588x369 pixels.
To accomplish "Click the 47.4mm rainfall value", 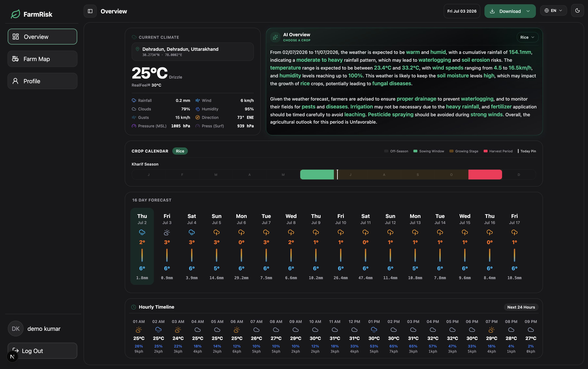I will 365,278.
